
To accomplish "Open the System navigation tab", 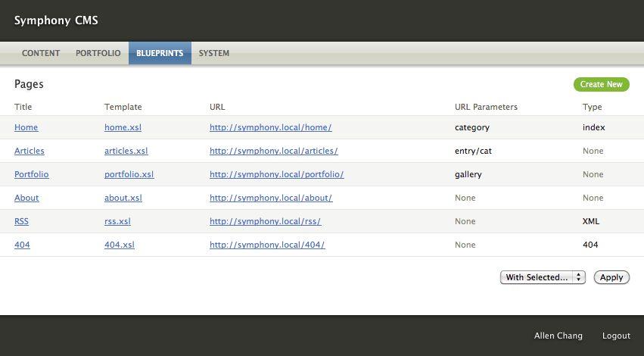I will (214, 53).
